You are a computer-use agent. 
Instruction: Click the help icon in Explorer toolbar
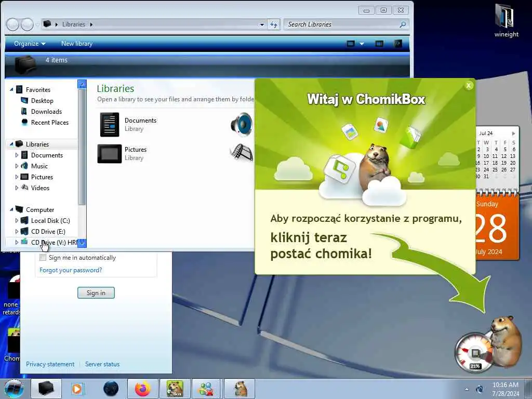[397, 44]
